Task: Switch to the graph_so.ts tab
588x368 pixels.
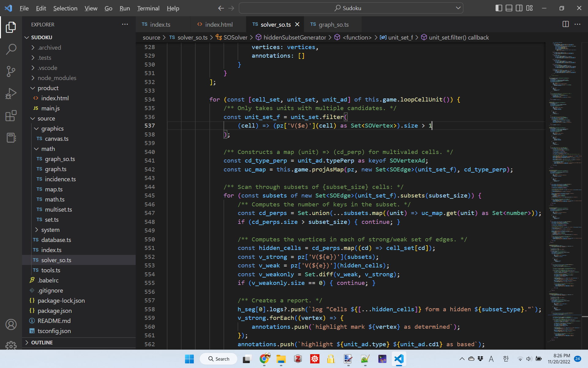Action: [x=333, y=25]
